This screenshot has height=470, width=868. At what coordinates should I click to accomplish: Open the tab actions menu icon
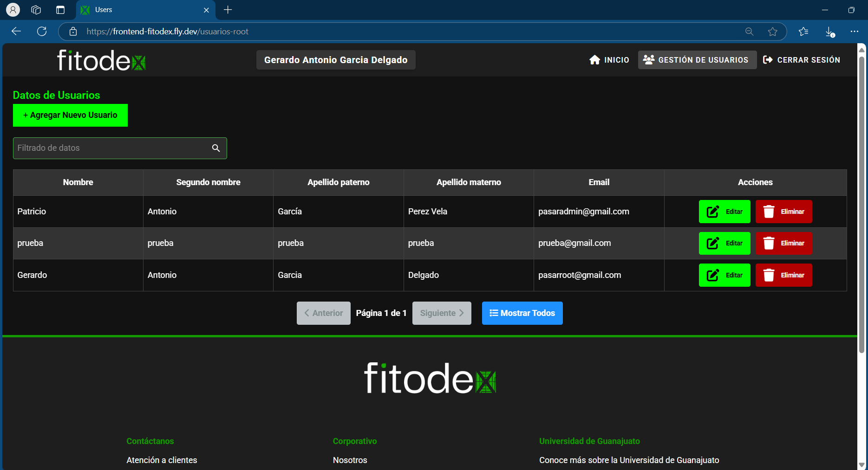(x=60, y=10)
